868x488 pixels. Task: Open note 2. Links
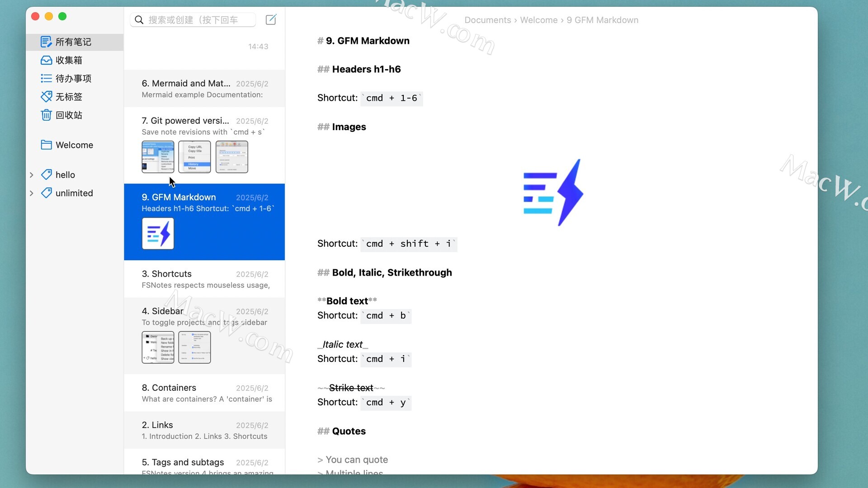tap(204, 430)
